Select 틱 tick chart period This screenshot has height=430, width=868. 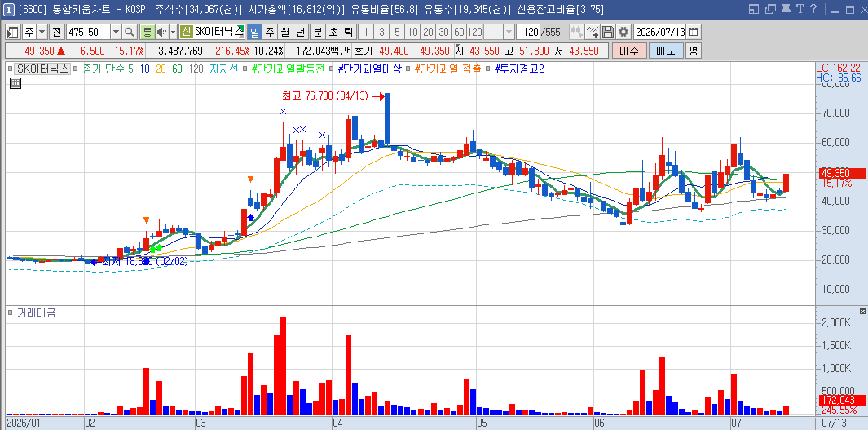348,32
